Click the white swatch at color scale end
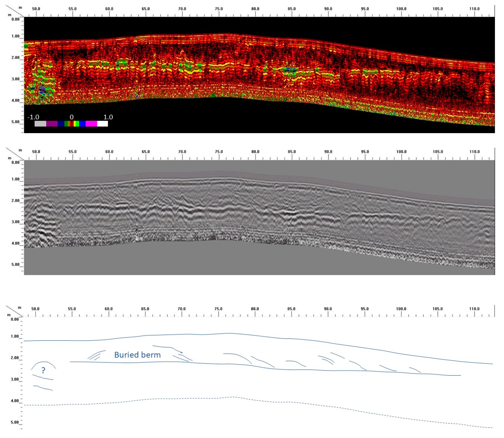Screen dimensions: 504x438 coord(103,124)
